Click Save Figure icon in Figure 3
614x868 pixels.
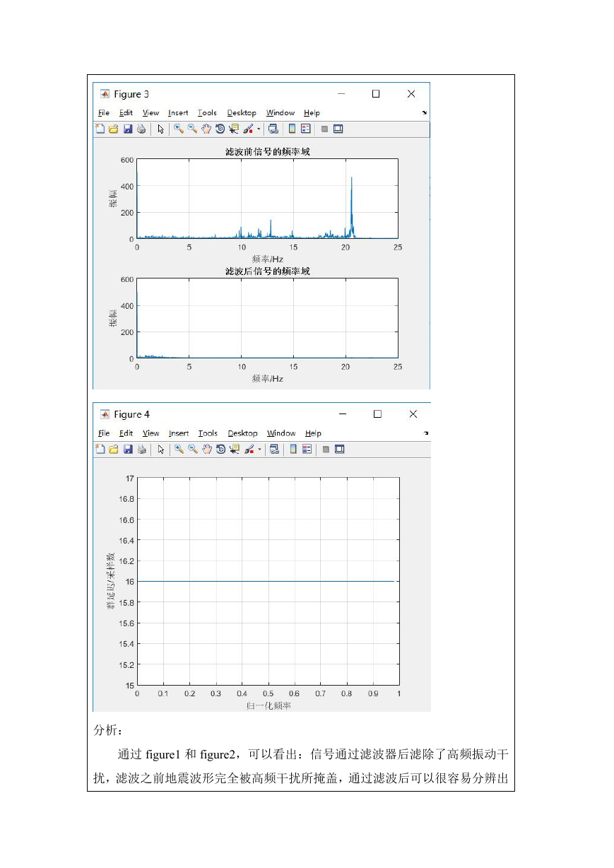tap(128, 129)
